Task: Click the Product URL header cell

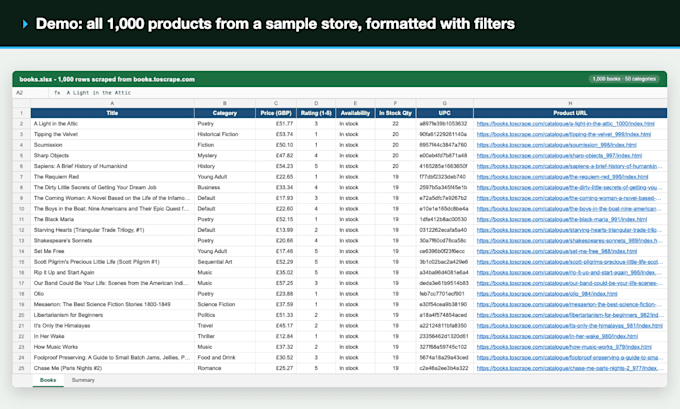Action: coord(570,113)
